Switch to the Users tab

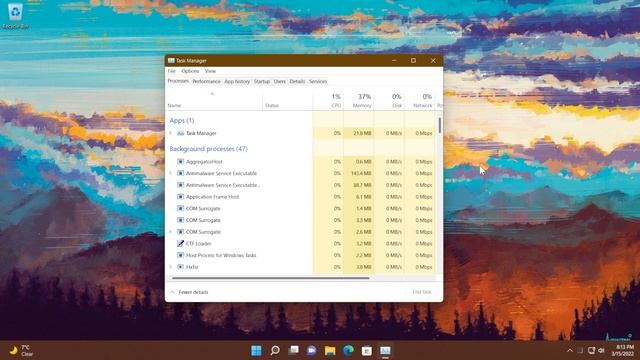point(280,82)
